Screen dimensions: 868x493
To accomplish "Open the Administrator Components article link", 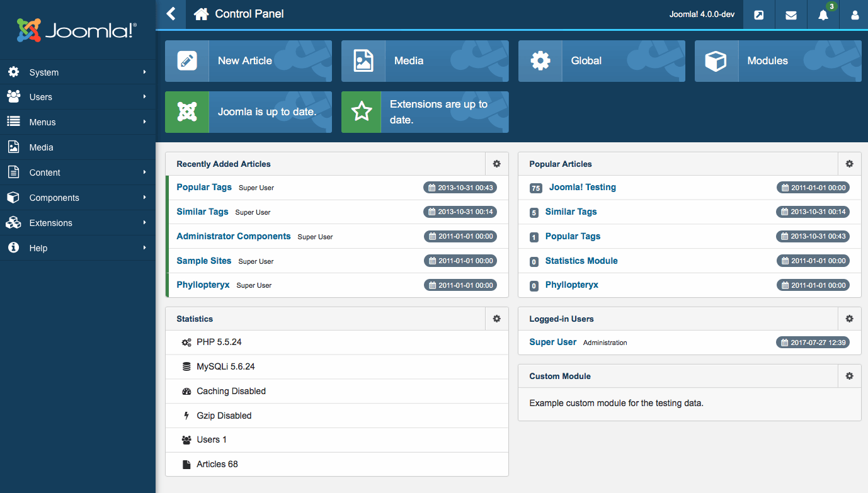I will (x=233, y=236).
